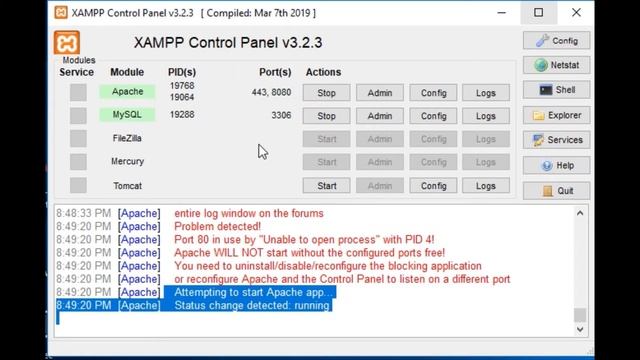Close the XAMPP Control Panel window
Viewport: 640px width, 360px height.
576,13
